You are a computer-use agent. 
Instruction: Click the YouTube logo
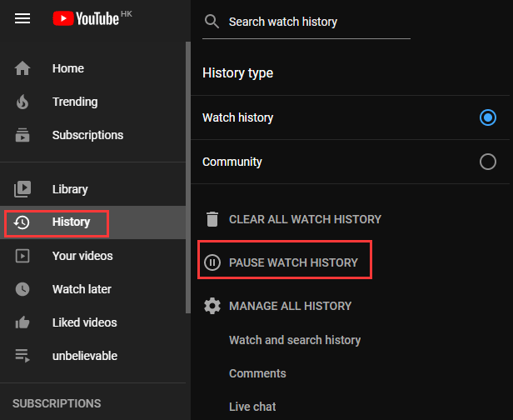pyautogui.click(x=86, y=18)
